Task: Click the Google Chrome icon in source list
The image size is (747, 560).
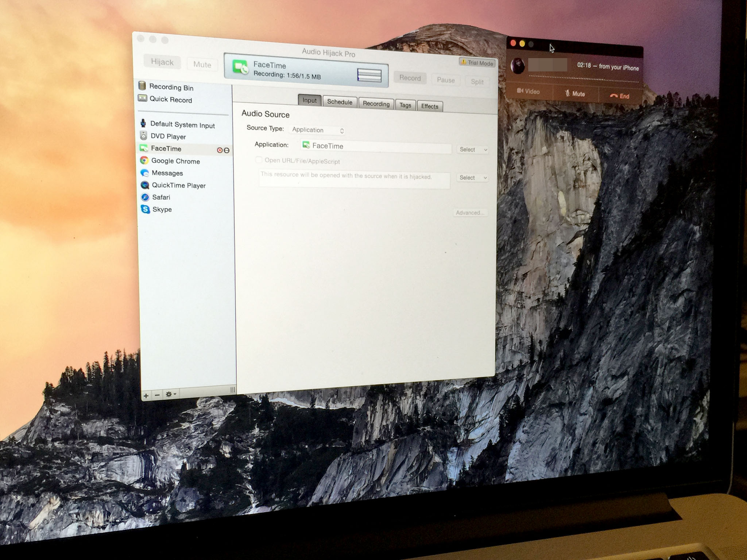Action: click(144, 160)
